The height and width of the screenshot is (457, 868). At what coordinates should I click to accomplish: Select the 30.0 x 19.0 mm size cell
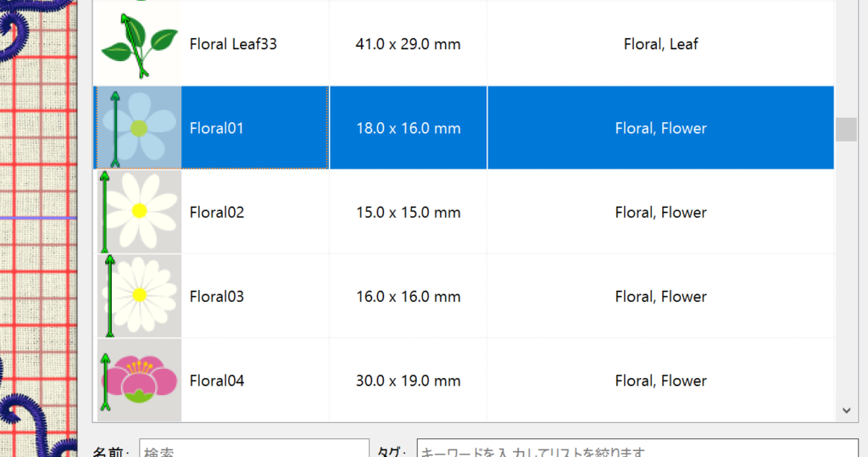pyautogui.click(x=408, y=381)
